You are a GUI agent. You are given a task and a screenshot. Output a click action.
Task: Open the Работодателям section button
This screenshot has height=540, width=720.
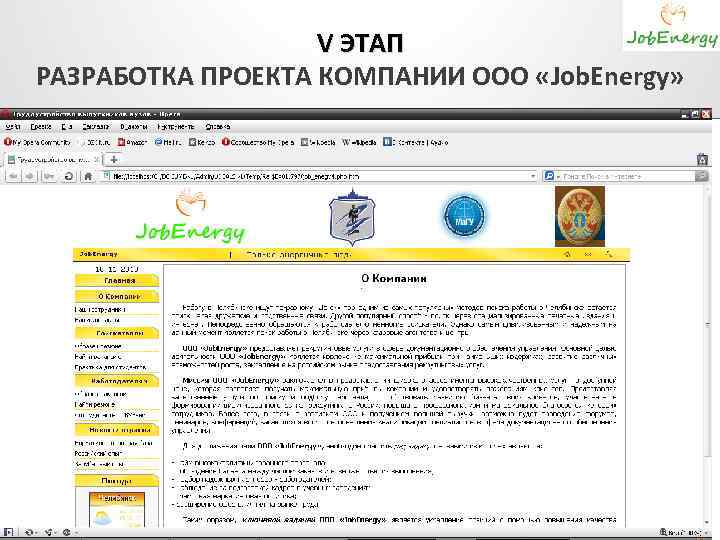(x=117, y=381)
